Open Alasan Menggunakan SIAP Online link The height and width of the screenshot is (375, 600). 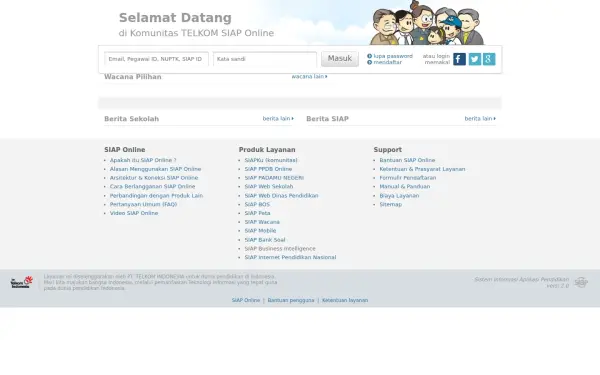point(155,169)
